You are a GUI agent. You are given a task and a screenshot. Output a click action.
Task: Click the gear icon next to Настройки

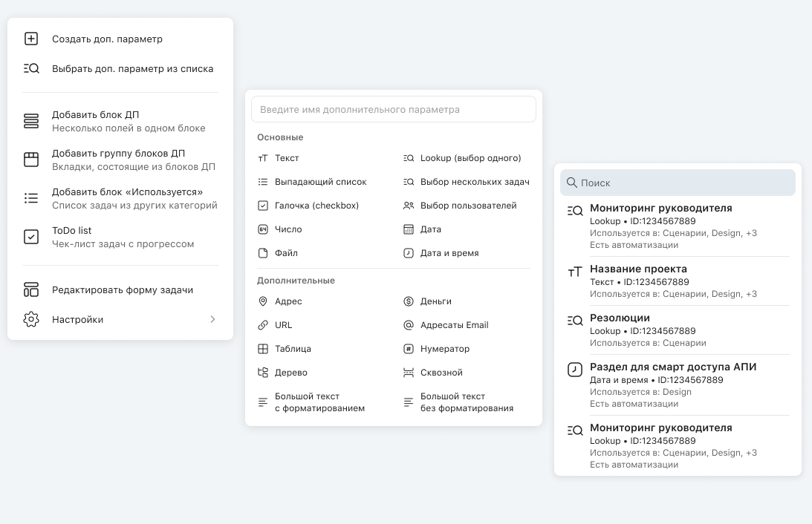coord(31,320)
